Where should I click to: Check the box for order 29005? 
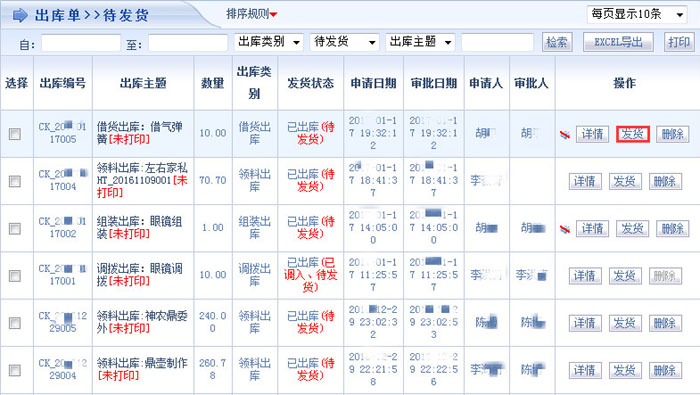click(15, 323)
